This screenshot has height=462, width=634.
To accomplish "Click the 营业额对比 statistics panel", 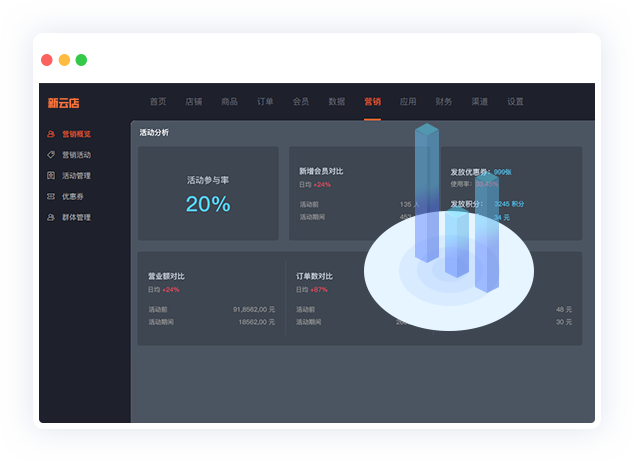I will [211, 298].
